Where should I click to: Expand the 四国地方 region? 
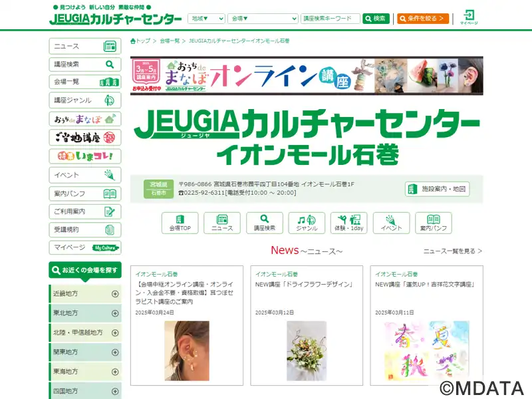pos(85,390)
